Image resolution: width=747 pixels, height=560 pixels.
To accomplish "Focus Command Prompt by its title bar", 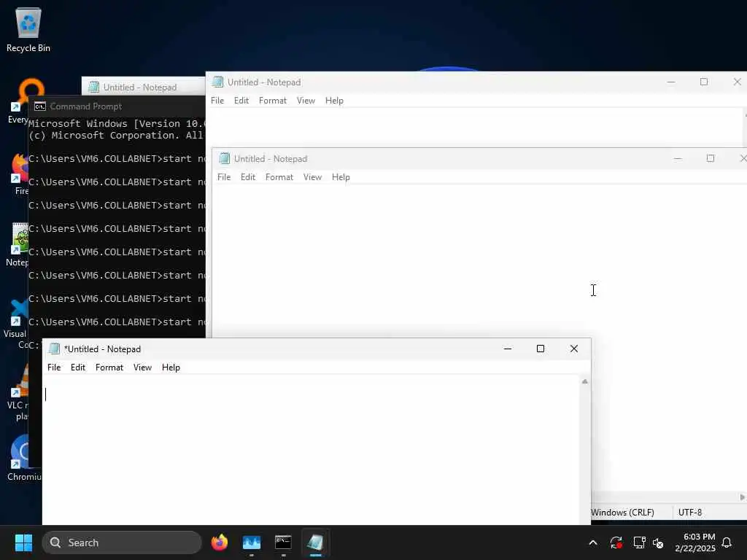I will [x=117, y=106].
